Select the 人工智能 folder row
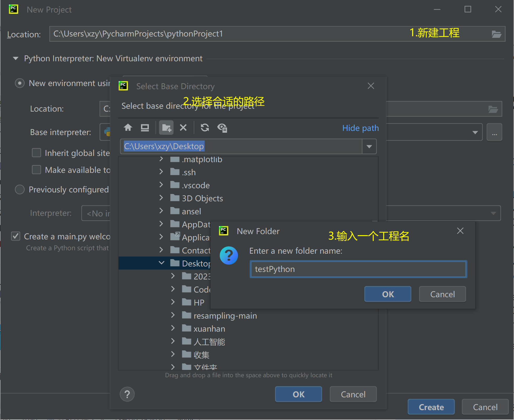The height and width of the screenshot is (420, 514). coord(248,342)
